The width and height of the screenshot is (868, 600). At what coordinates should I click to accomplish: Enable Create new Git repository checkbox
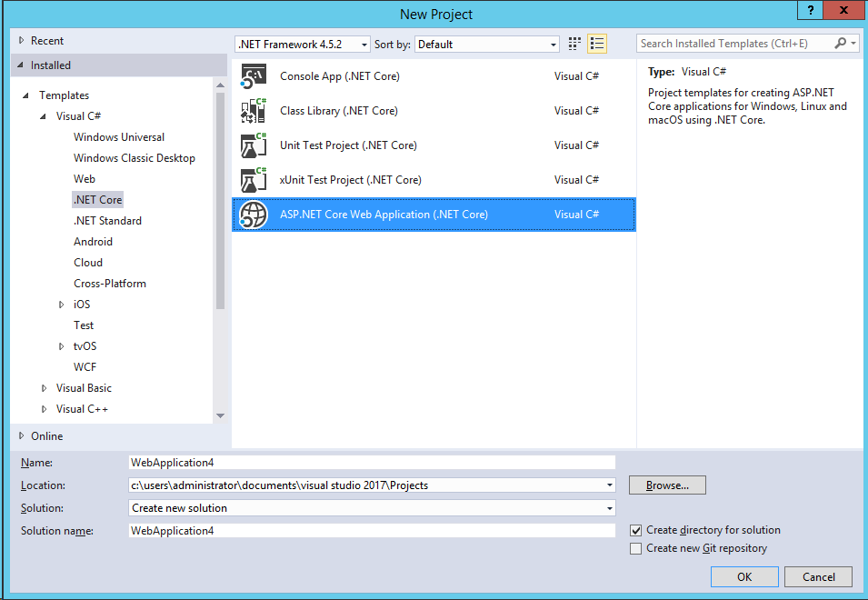point(635,548)
